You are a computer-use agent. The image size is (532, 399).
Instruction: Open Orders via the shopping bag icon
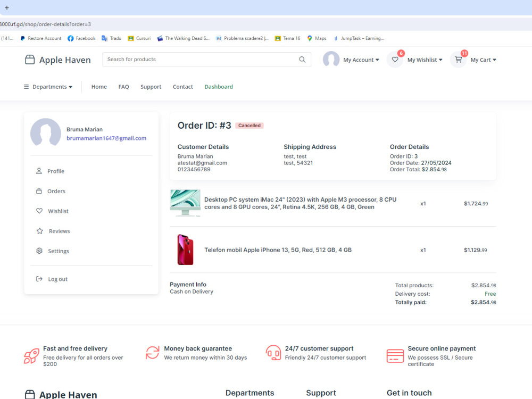click(x=39, y=191)
